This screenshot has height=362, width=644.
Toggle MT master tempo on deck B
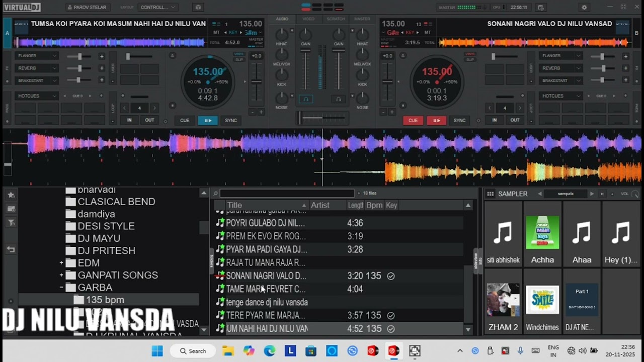[x=428, y=32]
